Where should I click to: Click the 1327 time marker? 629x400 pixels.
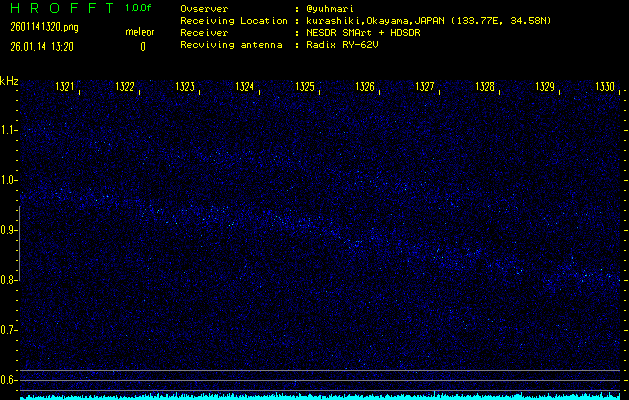[x=425, y=87]
